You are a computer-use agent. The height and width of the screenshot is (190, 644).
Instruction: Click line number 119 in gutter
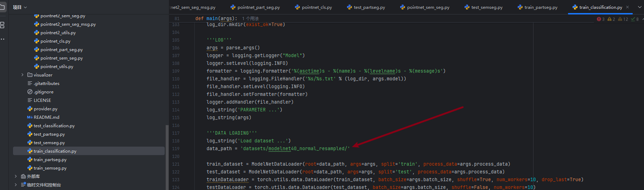pos(176,149)
